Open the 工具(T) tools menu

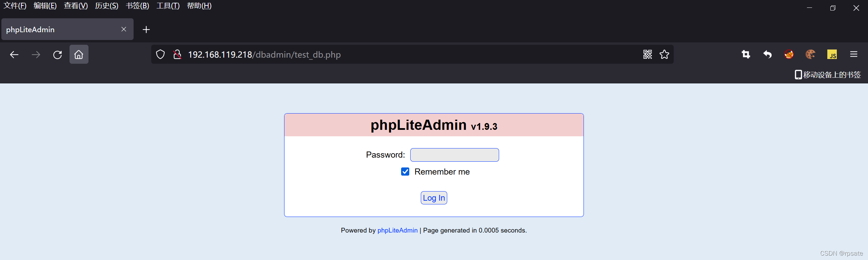pyautogui.click(x=168, y=6)
